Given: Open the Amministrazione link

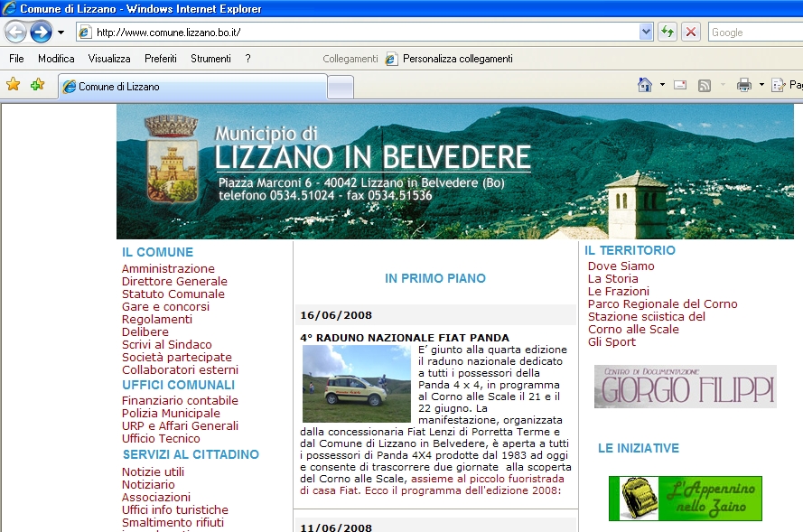Looking at the screenshot, I should [168, 268].
